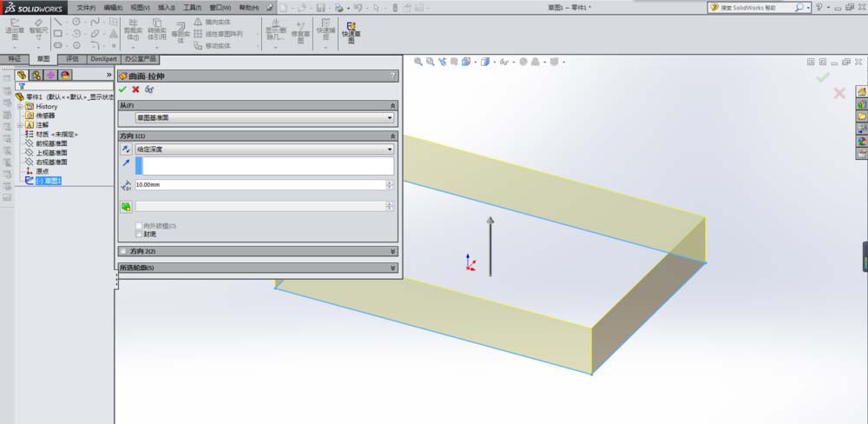The height and width of the screenshot is (424, 868).
Task: Open the File Explorer folder task pane
Action: [862, 116]
